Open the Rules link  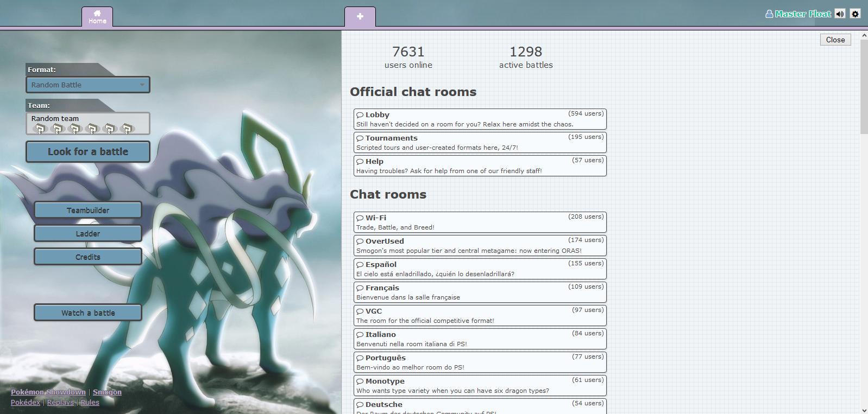pyautogui.click(x=90, y=402)
